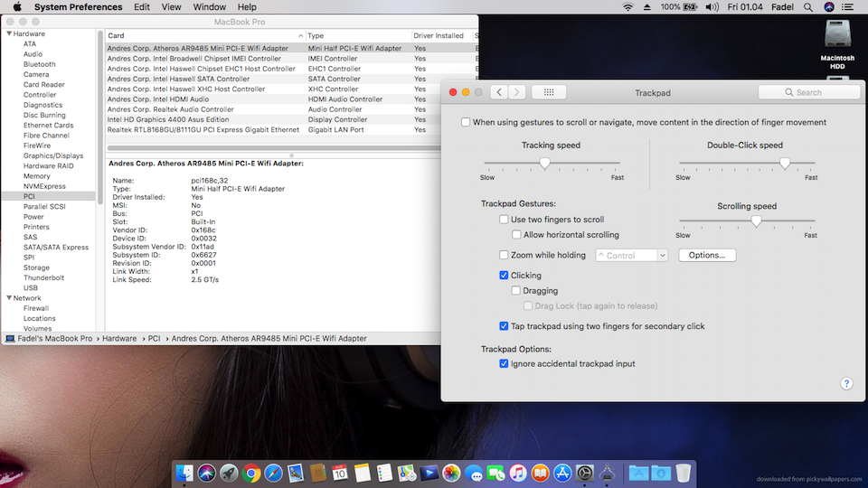Open the Wi-Fi status menu

(x=627, y=7)
